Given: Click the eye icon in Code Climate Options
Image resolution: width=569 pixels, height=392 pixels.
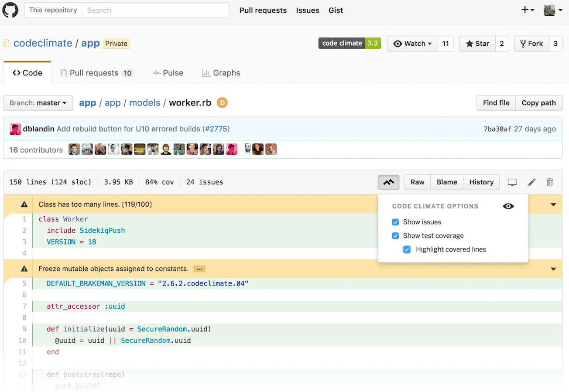Looking at the screenshot, I should point(508,206).
